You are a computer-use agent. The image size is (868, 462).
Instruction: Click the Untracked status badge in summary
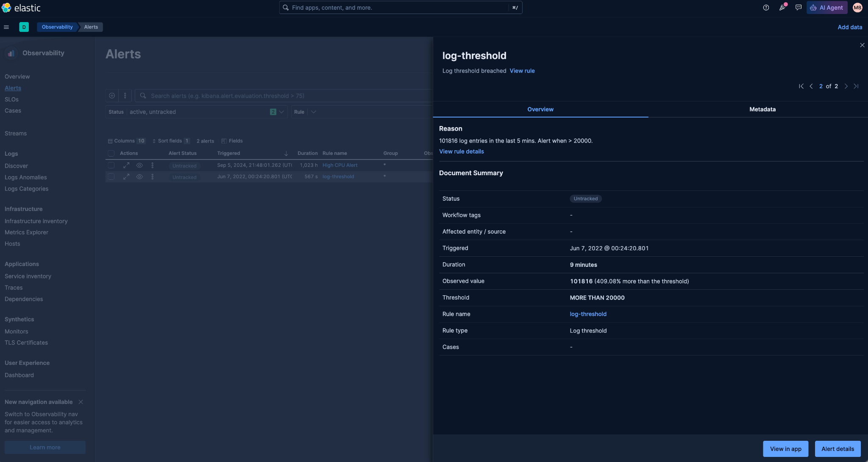click(585, 199)
